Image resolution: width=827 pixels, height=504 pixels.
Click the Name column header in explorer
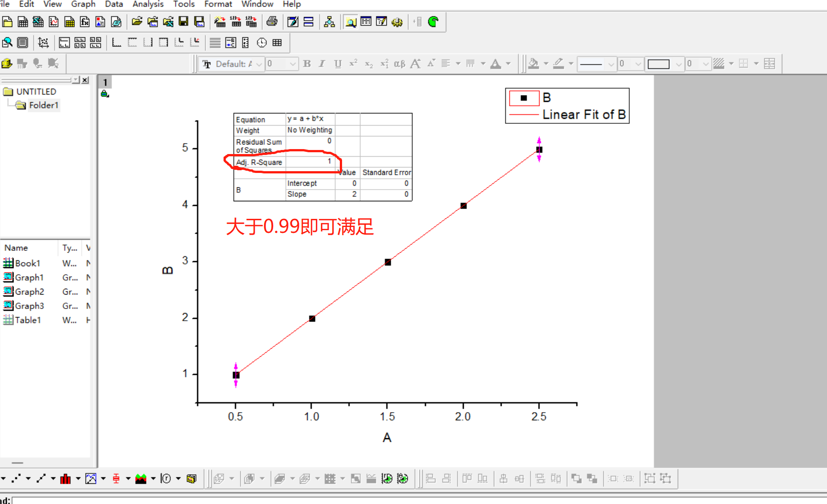pos(29,248)
